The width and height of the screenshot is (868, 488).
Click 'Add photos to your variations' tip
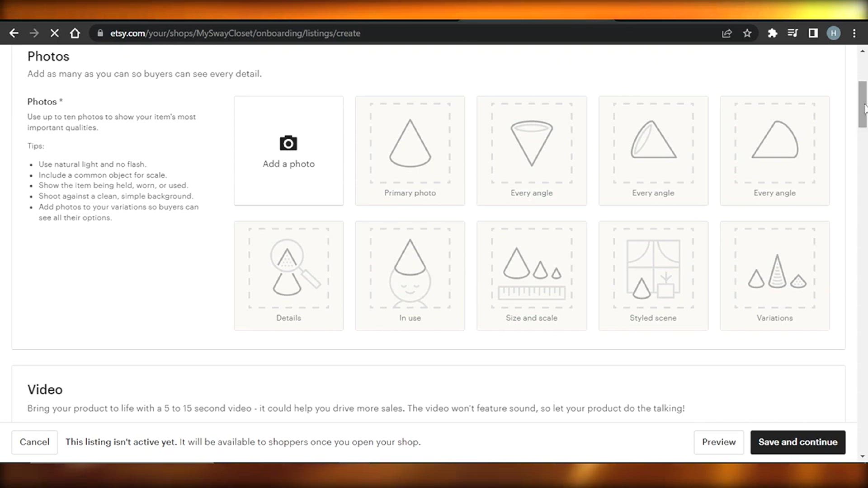118,212
